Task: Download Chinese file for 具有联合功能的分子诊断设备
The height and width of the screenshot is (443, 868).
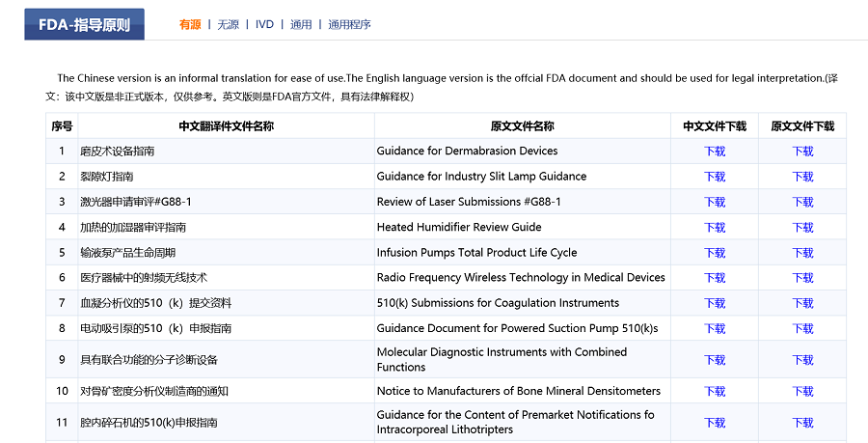Action: coord(715,360)
